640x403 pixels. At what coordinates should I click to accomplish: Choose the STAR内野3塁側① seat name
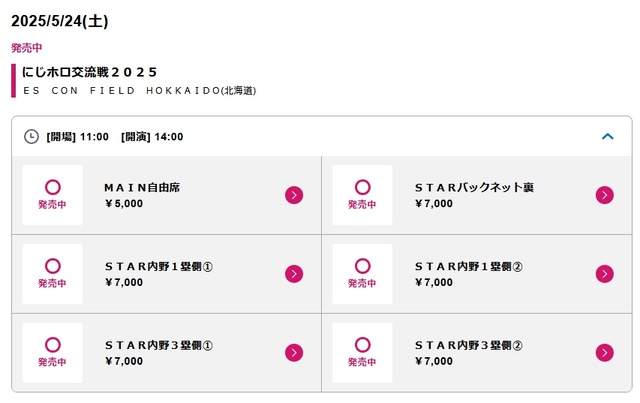tap(159, 345)
